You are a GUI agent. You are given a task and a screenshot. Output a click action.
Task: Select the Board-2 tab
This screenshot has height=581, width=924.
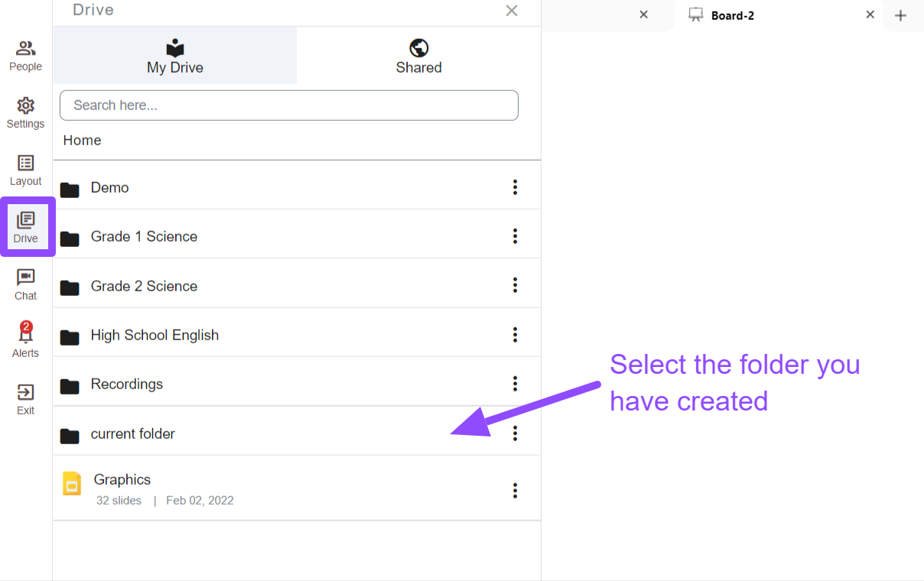click(x=779, y=15)
